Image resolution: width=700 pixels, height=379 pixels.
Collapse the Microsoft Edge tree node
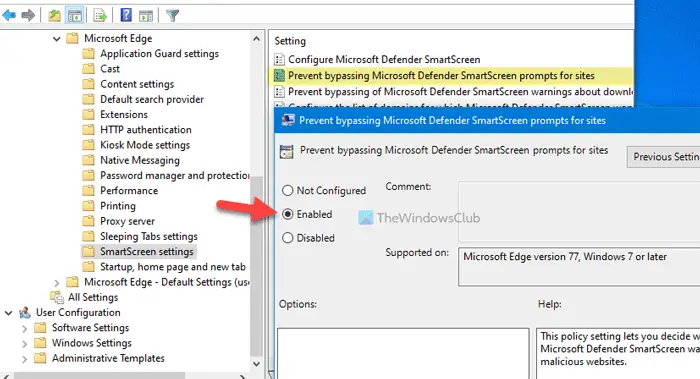click(x=56, y=39)
